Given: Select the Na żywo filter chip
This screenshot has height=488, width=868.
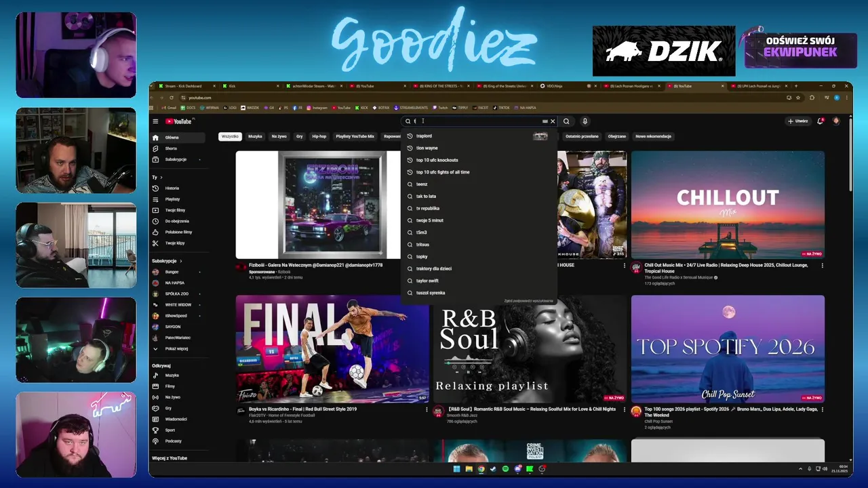Looking at the screenshot, I should pos(279,136).
